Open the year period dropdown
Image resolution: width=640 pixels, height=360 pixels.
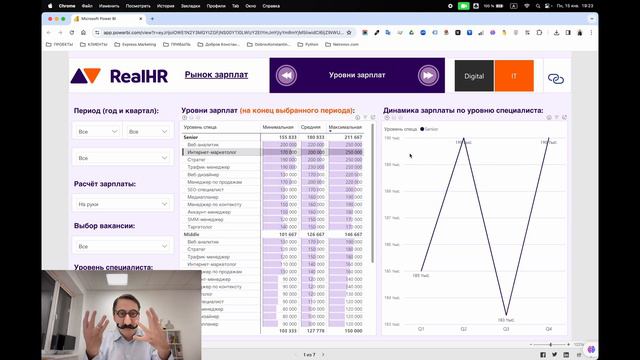(x=98, y=131)
